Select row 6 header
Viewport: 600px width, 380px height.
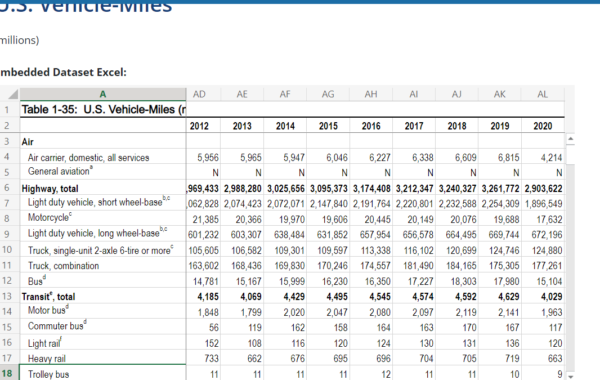7,188
